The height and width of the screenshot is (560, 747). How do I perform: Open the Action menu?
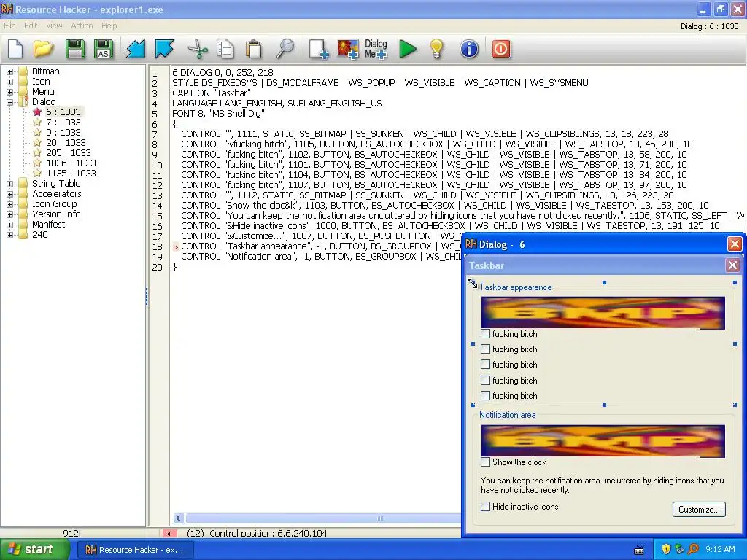[82, 26]
